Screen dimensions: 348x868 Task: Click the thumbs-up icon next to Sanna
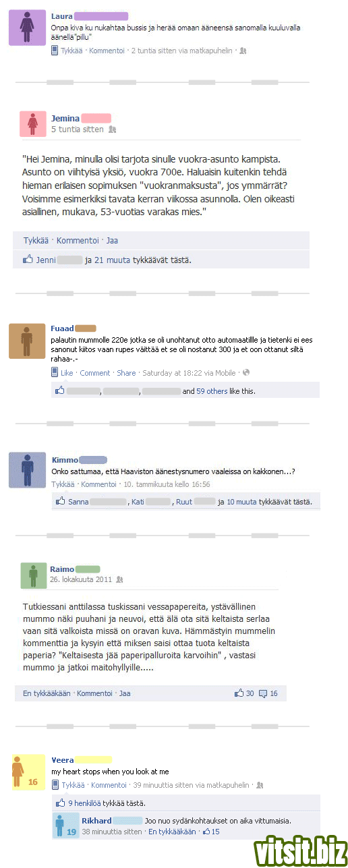pyautogui.click(x=61, y=501)
